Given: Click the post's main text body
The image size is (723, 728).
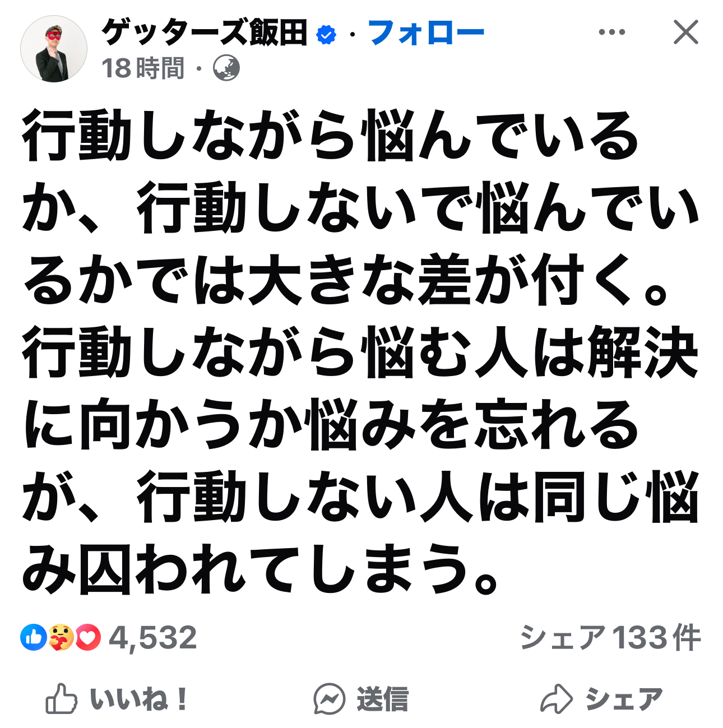Looking at the screenshot, I should click(360, 352).
